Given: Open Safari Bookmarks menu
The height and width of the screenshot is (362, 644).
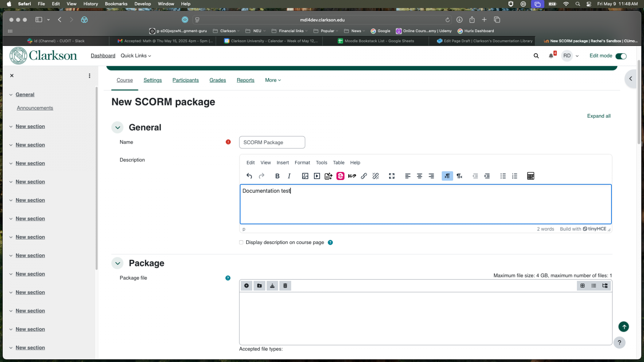Looking at the screenshot, I should pos(116,4).
